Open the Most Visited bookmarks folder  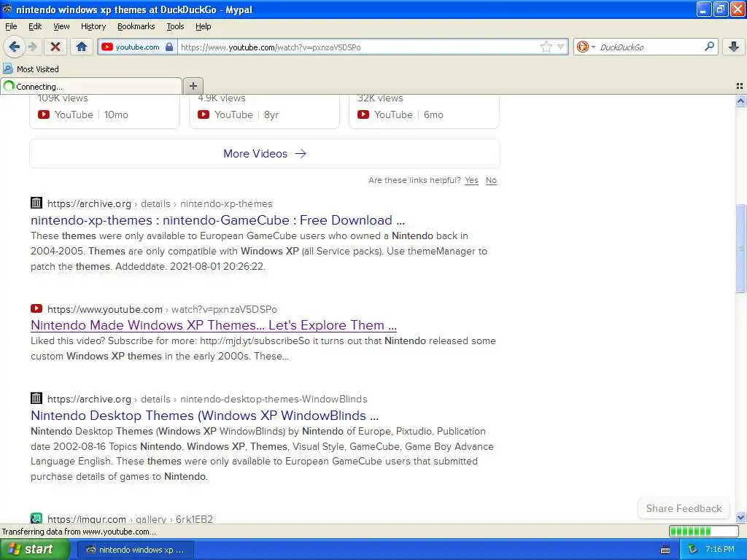pyautogui.click(x=31, y=69)
